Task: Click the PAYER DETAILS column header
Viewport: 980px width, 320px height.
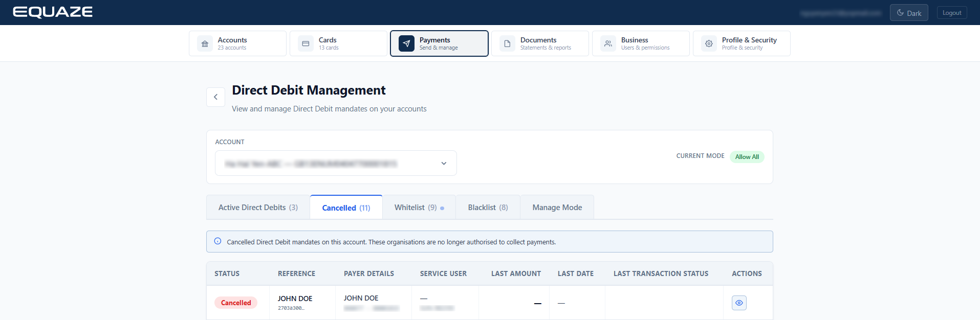Action: (x=369, y=273)
